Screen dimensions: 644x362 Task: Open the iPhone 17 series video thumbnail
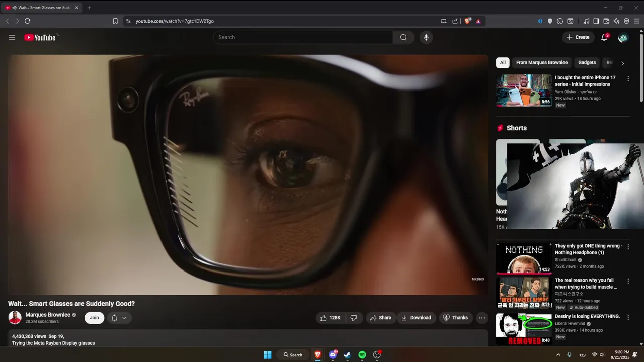pos(524,90)
